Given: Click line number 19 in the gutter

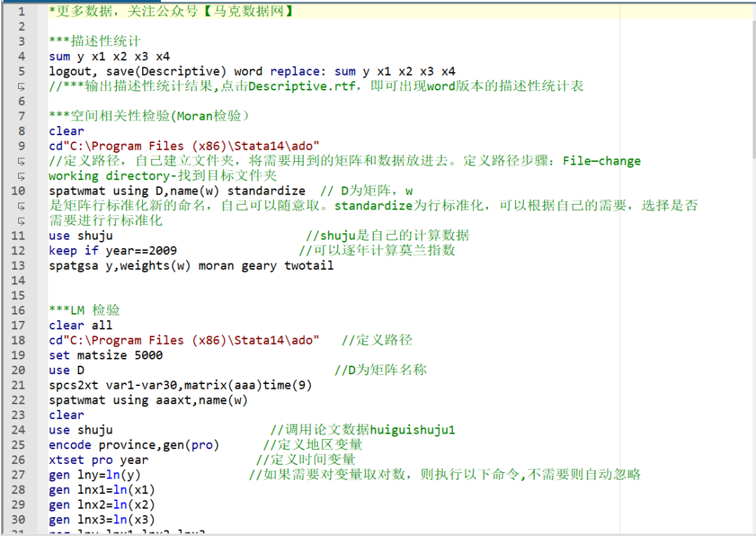Looking at the screenshot, I should (18, 355).
